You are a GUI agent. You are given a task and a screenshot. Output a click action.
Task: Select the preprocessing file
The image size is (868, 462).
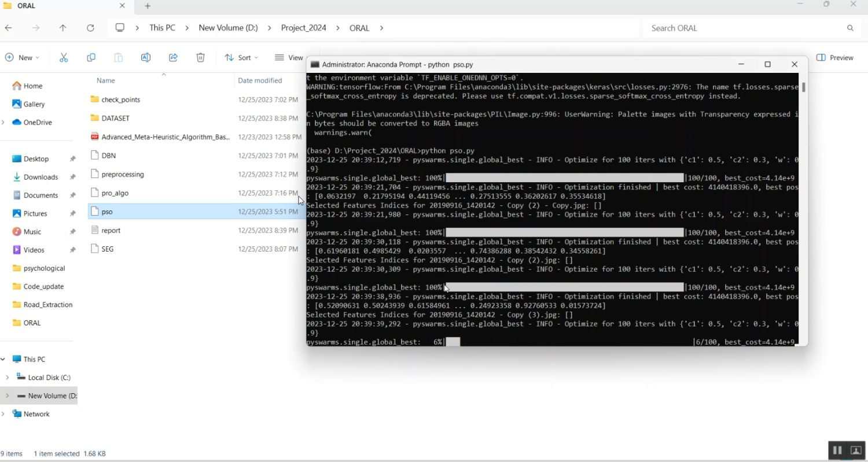(122, 174)
